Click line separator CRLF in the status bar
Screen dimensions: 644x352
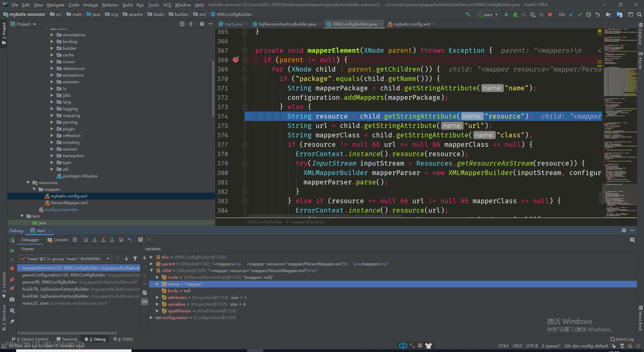517,346
